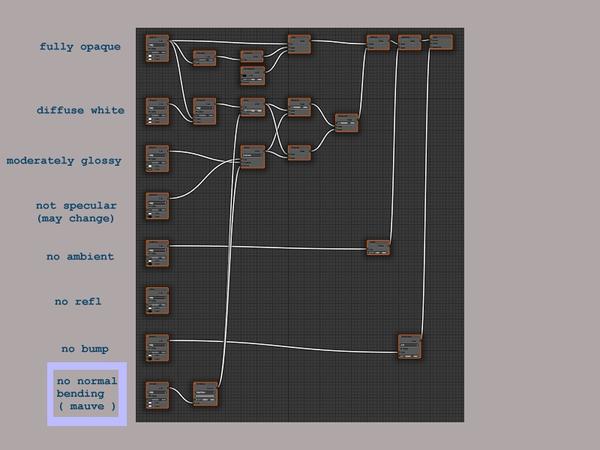
Task: Select the input node beside 'no bump'
Action: pos(157,348)
